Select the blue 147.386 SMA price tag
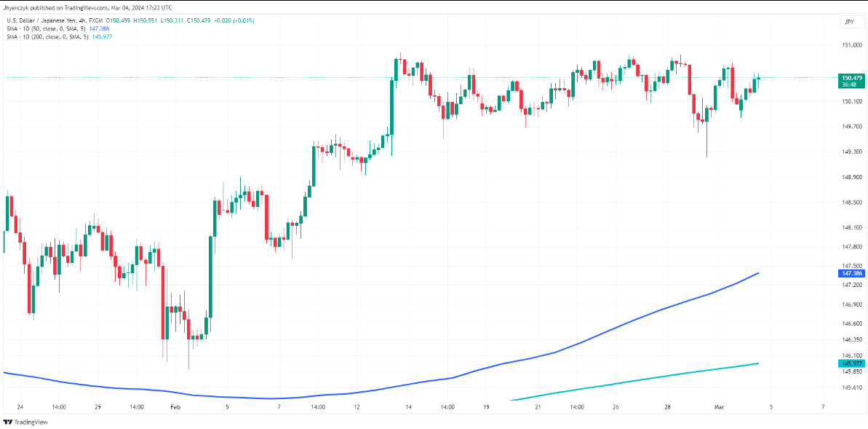Screen dimensions: 868x429 tap(851, 273)
